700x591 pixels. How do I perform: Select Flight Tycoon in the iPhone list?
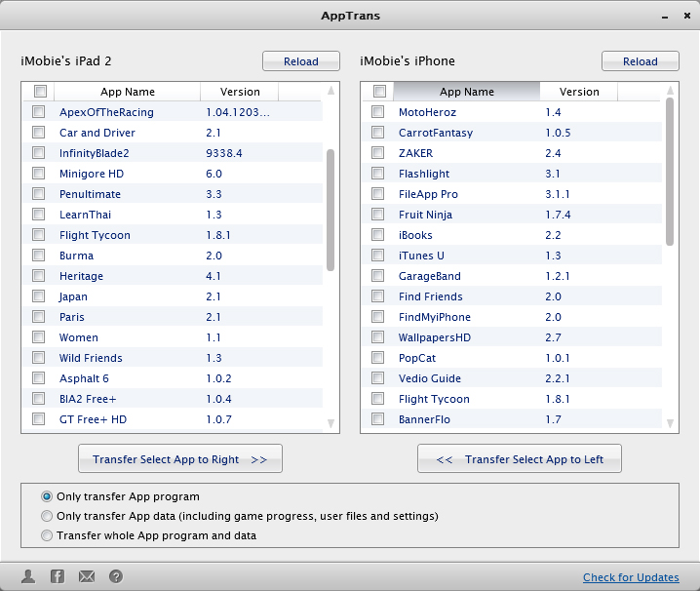(512, 399)
